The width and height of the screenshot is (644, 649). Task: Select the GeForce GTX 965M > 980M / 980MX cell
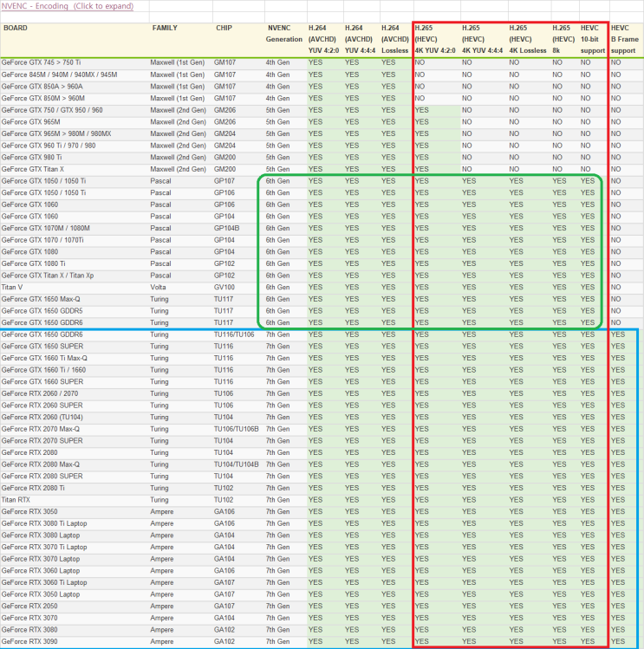[x=56, y=133]
